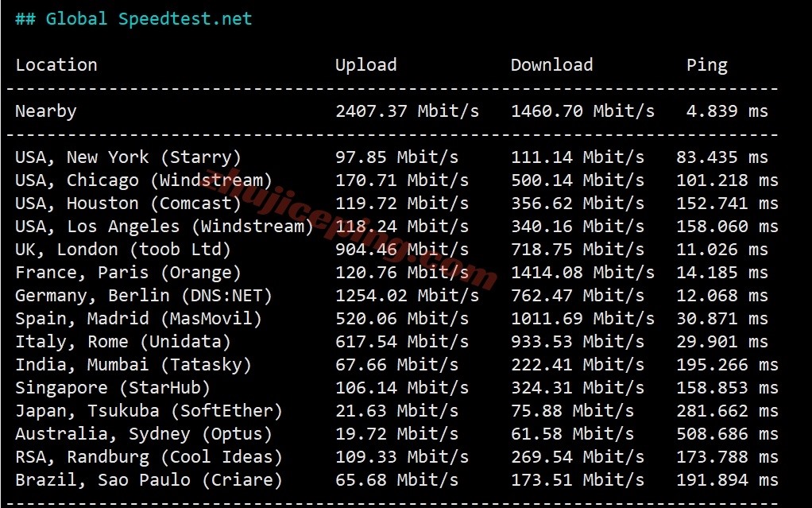Click the Download column header

(x=551, y=65)
